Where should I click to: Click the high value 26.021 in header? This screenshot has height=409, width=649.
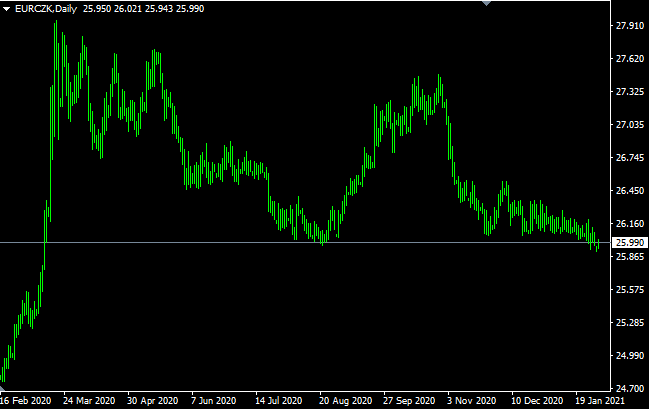pyautogui.click(x=128, y=9)
